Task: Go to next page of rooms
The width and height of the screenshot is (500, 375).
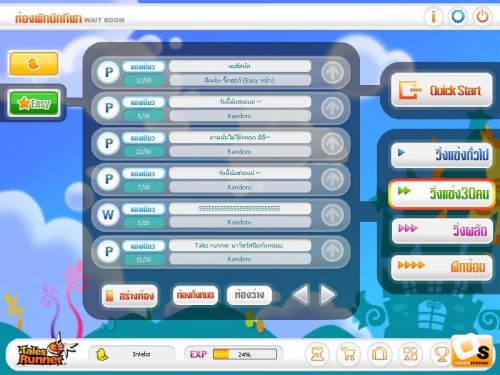Action: coord(327,295)
